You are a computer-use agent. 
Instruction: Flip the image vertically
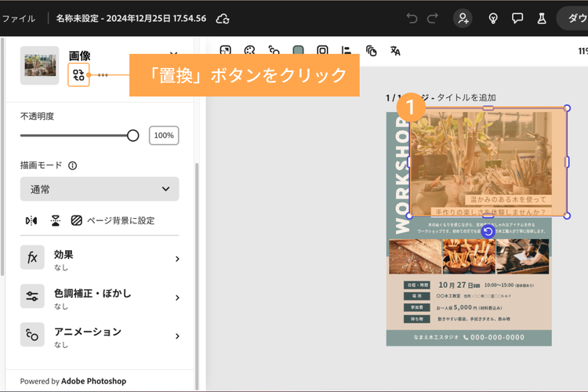(x=56, y=220)
